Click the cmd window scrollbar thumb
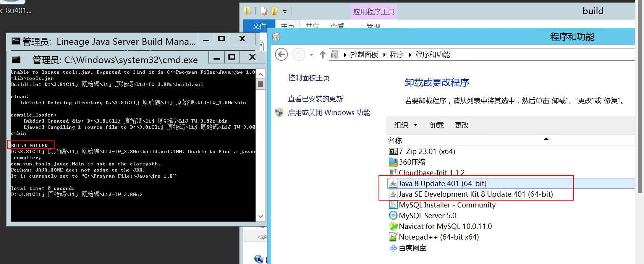The width and height of the screenshot is (644, 264). tap(261, 84)
